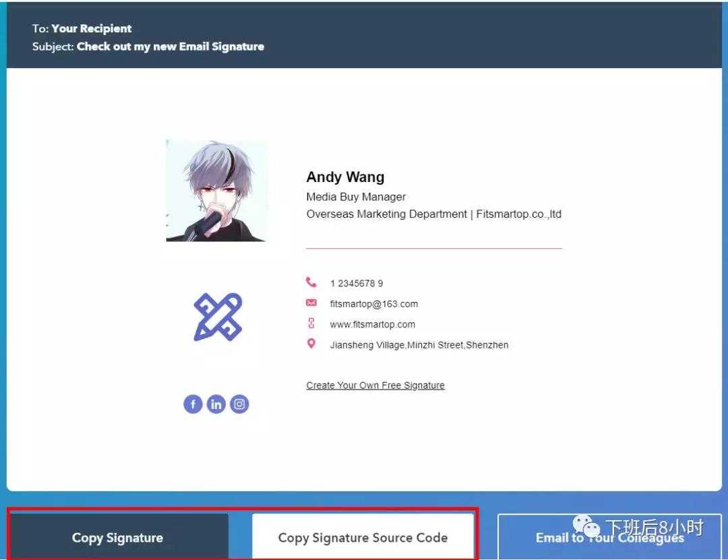Click the pink envelope email icon

coord(311,303)
